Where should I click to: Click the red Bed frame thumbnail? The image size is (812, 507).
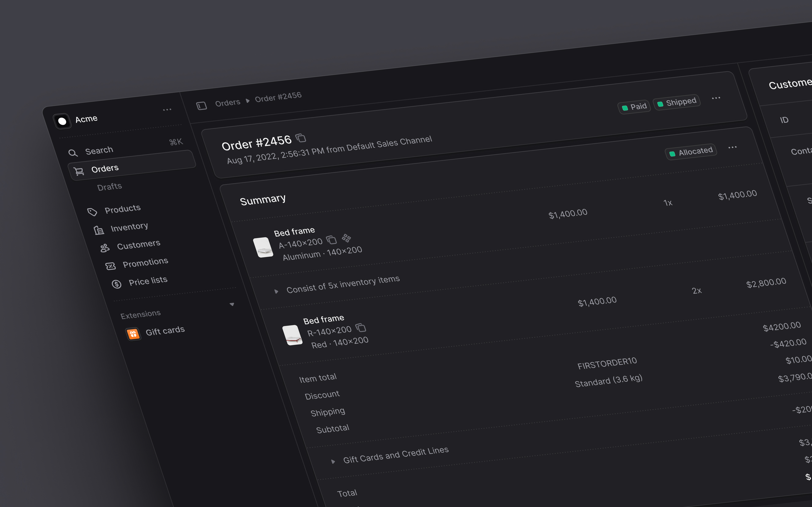click(x=292, y=335)
